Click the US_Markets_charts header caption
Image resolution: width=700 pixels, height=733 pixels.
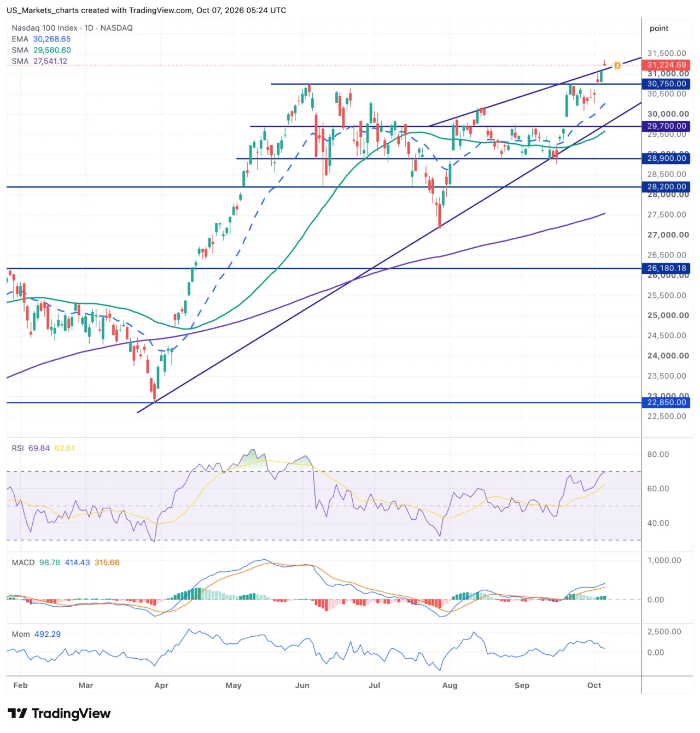(x=147, y=10)
